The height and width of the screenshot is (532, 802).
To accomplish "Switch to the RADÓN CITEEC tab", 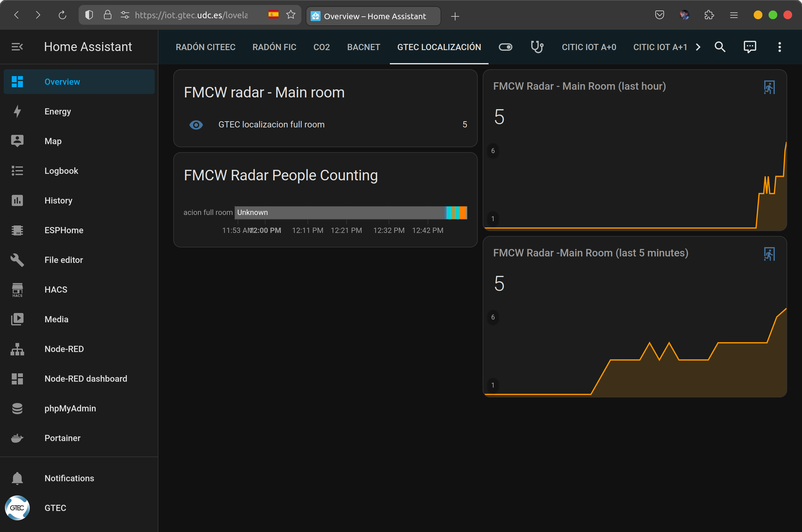I will click(205, 47).
